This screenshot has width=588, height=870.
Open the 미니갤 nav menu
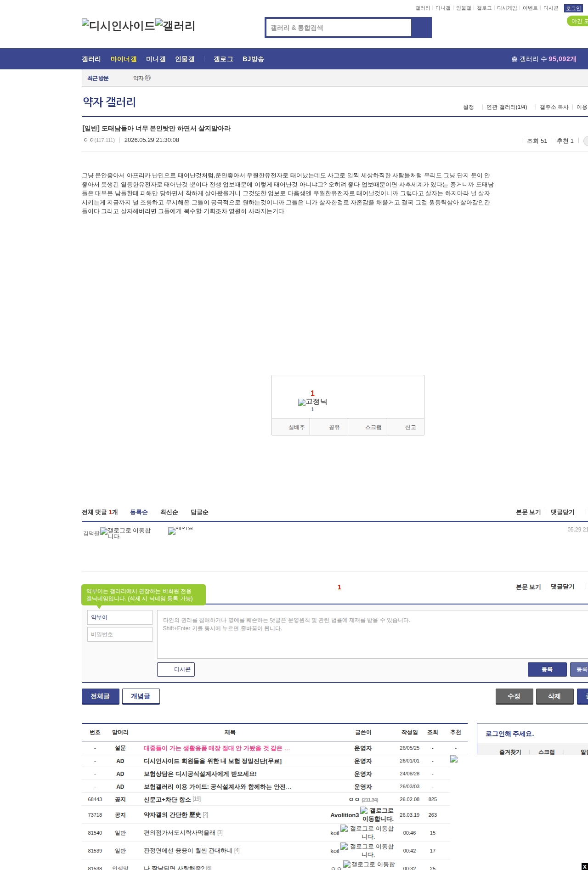tap(156, 59)
